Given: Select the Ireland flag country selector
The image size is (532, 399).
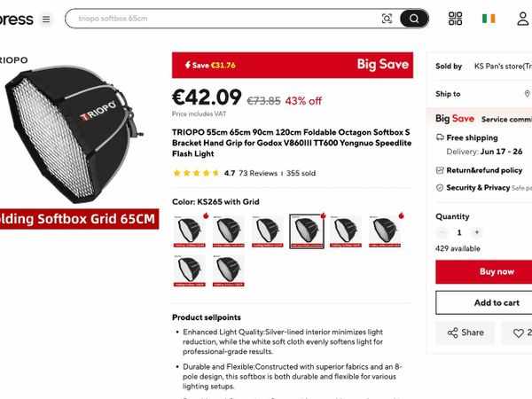Looking at the screenshot, I should pyautogui.click(x=489, y=19).
